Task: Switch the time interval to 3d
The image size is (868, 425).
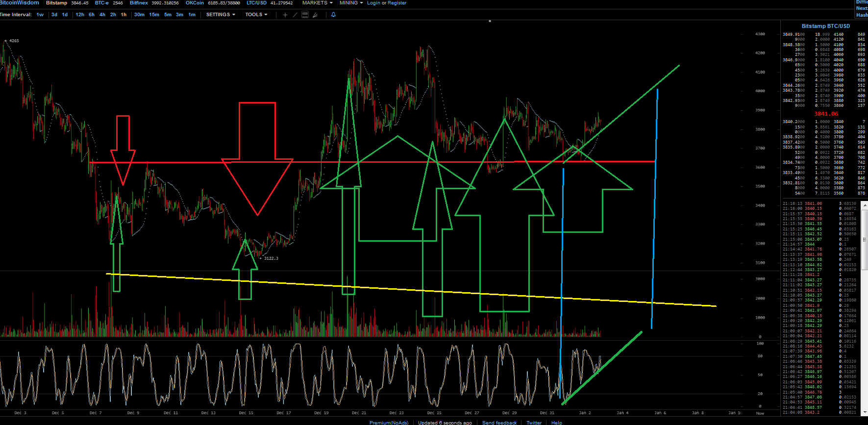Action: [54, 15]
